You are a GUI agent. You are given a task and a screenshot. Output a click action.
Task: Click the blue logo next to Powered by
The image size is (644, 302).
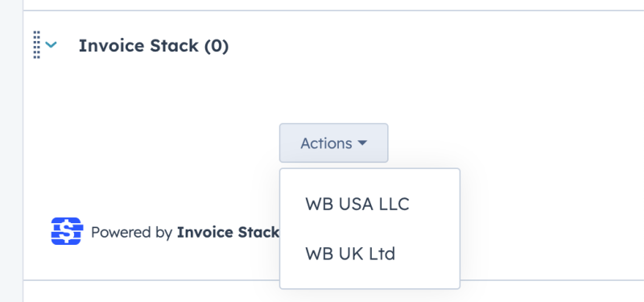tap(67, 231)
